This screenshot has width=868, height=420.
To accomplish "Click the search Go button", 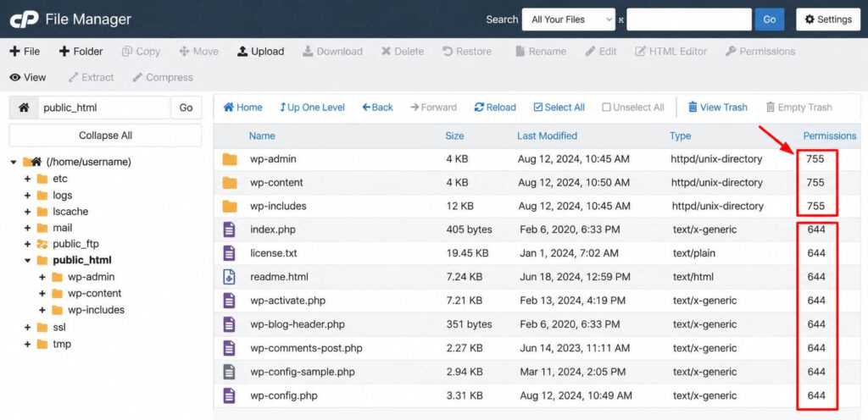I will point(770,19).
